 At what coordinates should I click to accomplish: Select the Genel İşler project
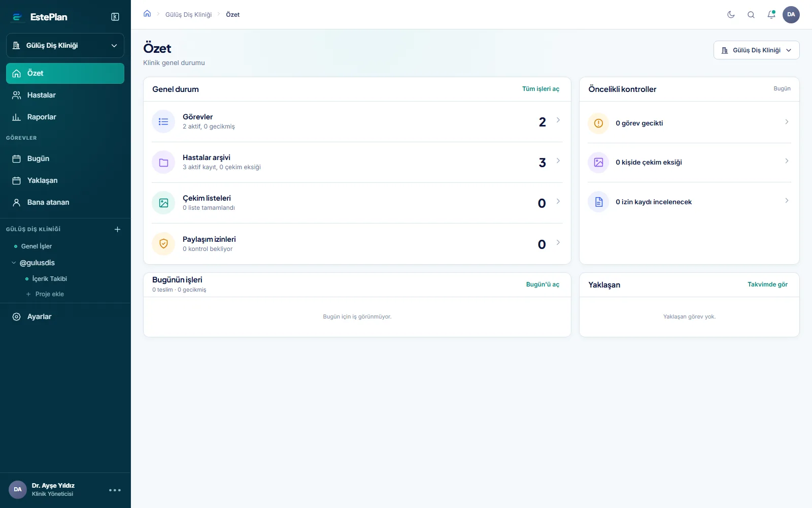click(37, 246)
